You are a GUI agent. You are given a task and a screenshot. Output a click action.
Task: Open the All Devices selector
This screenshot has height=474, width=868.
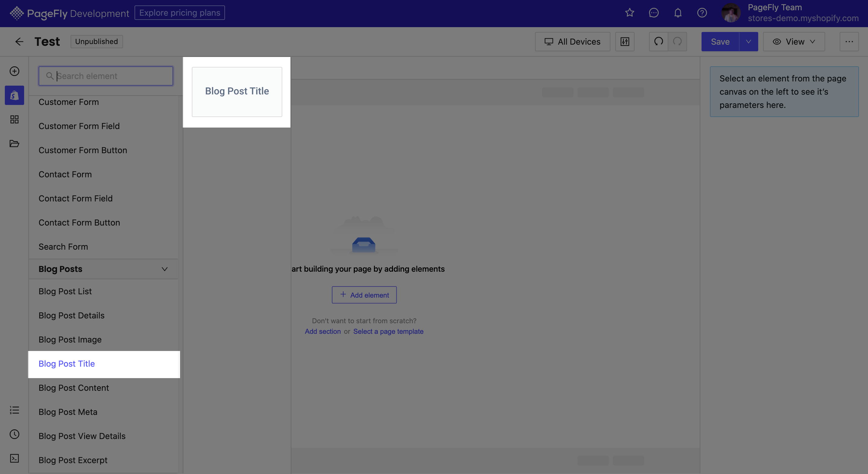coord(572,41)
